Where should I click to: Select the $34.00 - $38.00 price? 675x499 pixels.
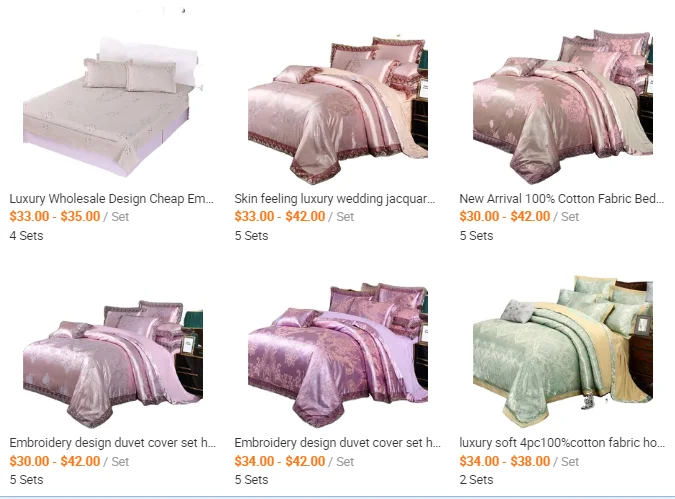point(505,461)
